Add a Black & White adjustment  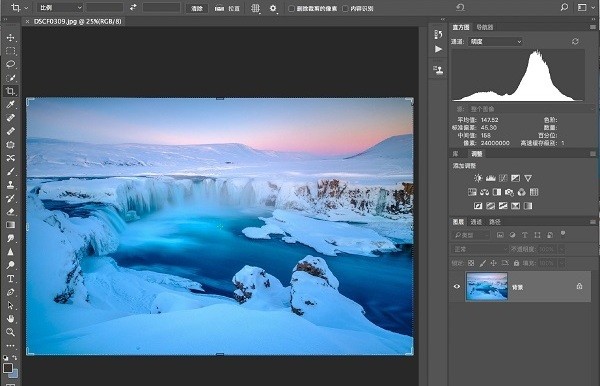(x=497, y=192)
